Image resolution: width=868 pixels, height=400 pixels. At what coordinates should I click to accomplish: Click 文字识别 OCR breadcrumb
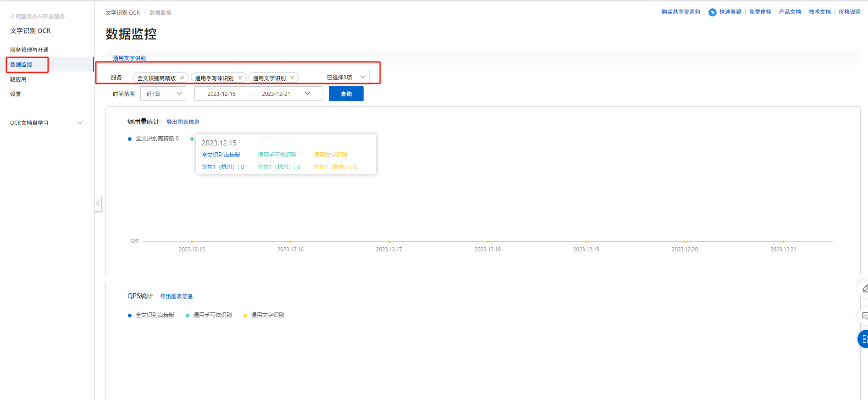point(122,13)
